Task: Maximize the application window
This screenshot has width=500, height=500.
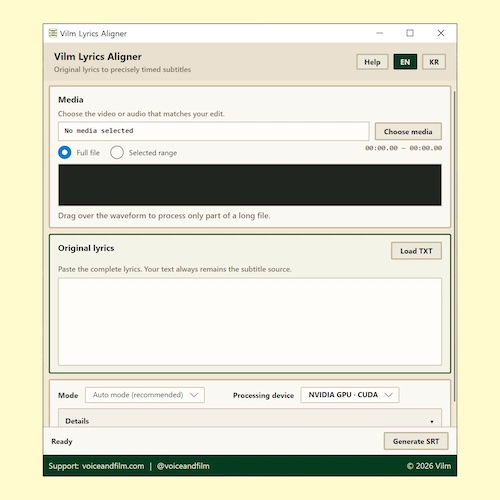Action: pos(410,33)
